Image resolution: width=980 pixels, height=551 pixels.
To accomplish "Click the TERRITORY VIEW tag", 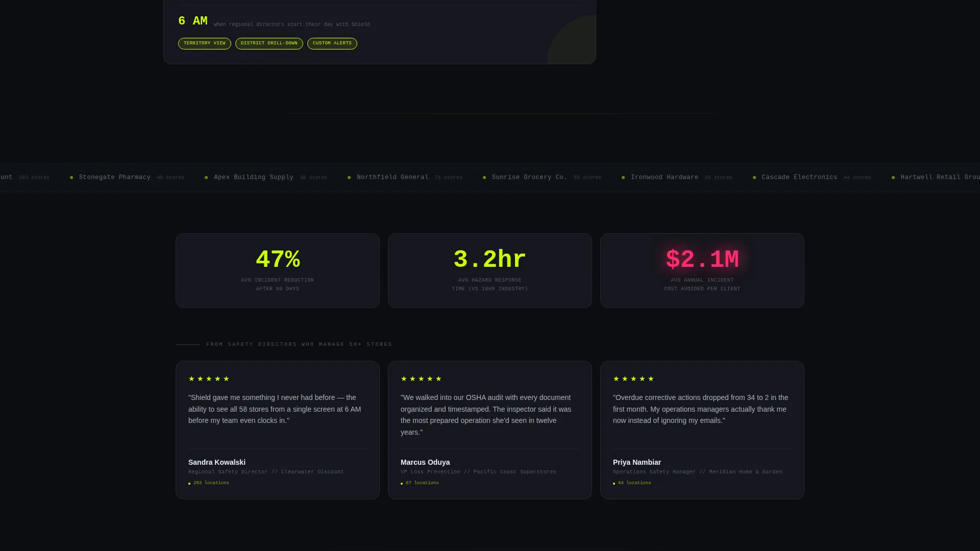I will [204, 43].
